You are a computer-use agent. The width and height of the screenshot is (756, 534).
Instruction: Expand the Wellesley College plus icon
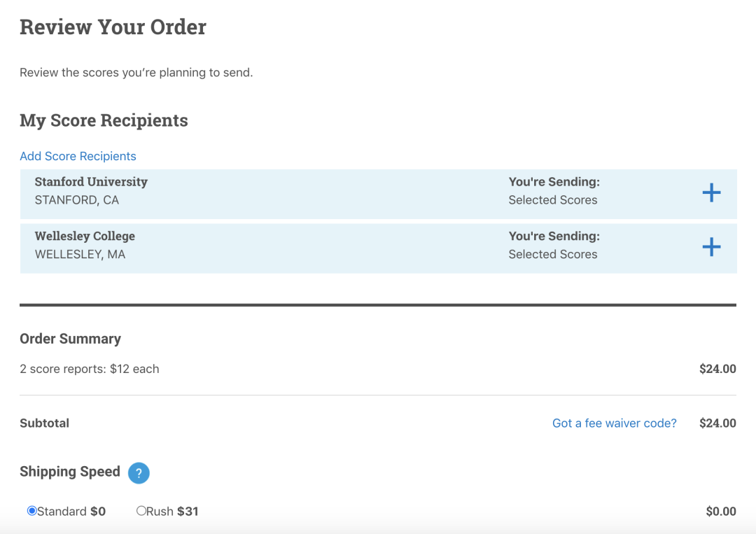[711, 246]
